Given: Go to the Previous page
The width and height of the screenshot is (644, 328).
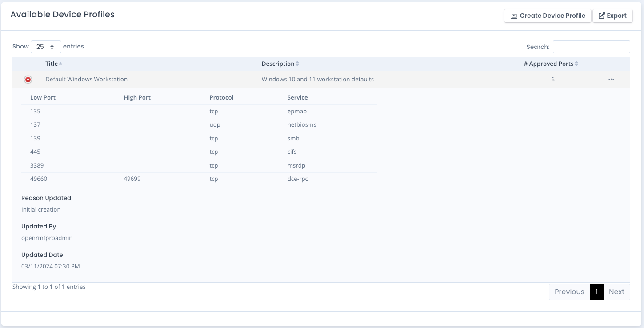Looking at the screenshot, I should (569, 292).
